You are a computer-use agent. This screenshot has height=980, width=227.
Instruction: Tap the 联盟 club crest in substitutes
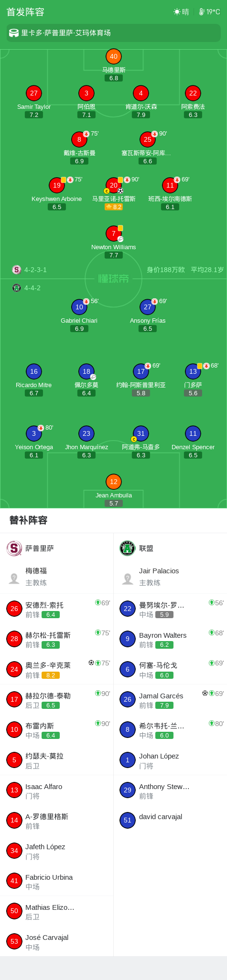point(128,548)
